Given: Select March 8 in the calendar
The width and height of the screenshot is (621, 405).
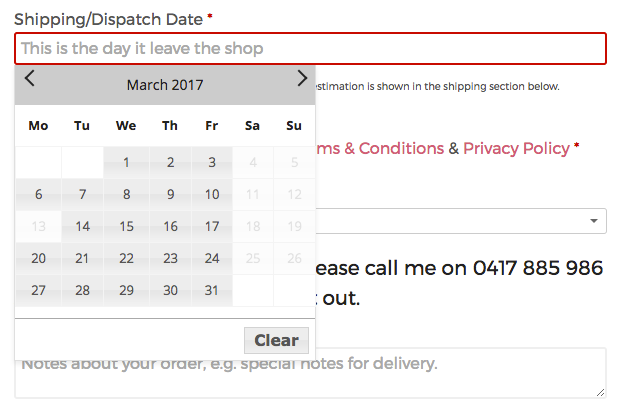Looking at the screenshot, I should 126,195.
